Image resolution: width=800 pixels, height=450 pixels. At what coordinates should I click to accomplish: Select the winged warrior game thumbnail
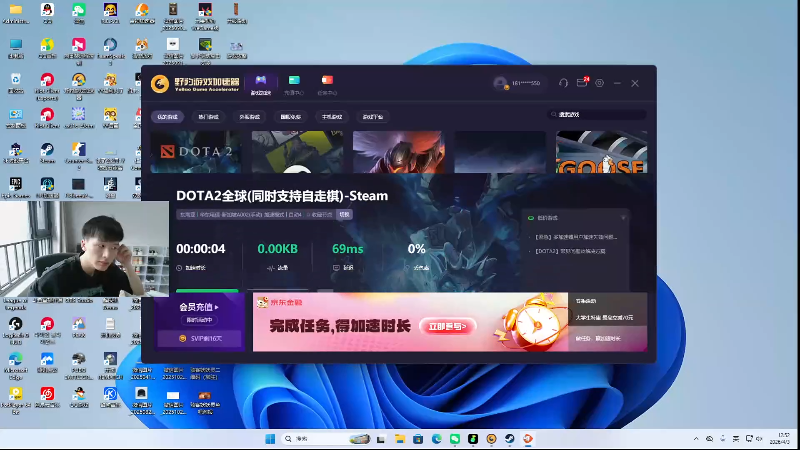[398, 152]
